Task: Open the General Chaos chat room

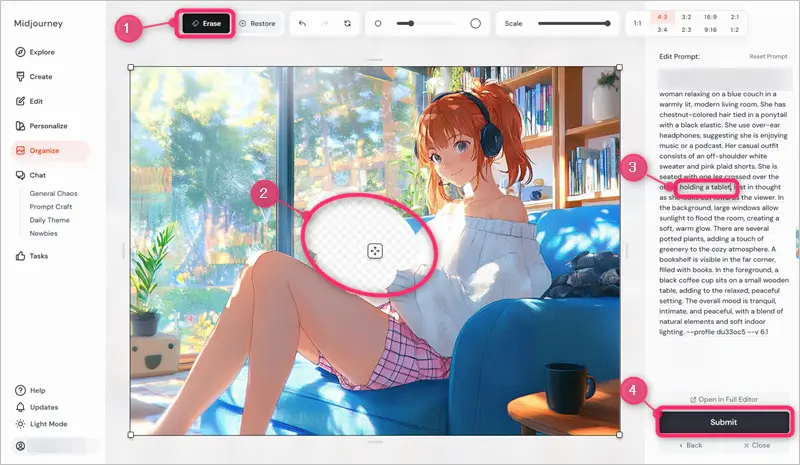Action: [53, 193]
